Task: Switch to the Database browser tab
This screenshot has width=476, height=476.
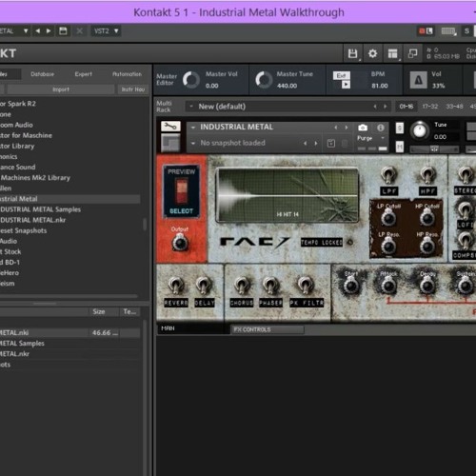Action: pos(42,74)
